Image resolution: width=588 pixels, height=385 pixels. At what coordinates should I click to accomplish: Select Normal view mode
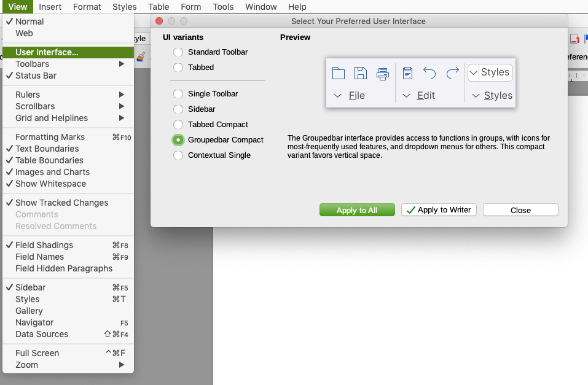[68, 21]
